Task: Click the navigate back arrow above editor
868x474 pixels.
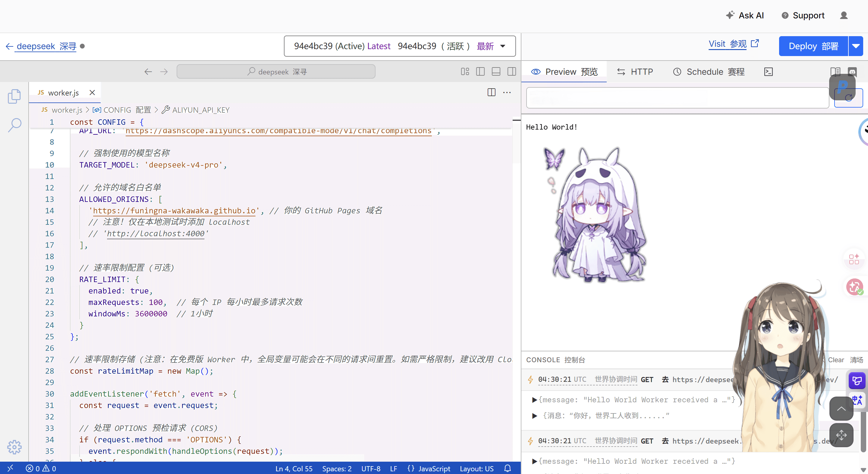Action: [148, 72]
